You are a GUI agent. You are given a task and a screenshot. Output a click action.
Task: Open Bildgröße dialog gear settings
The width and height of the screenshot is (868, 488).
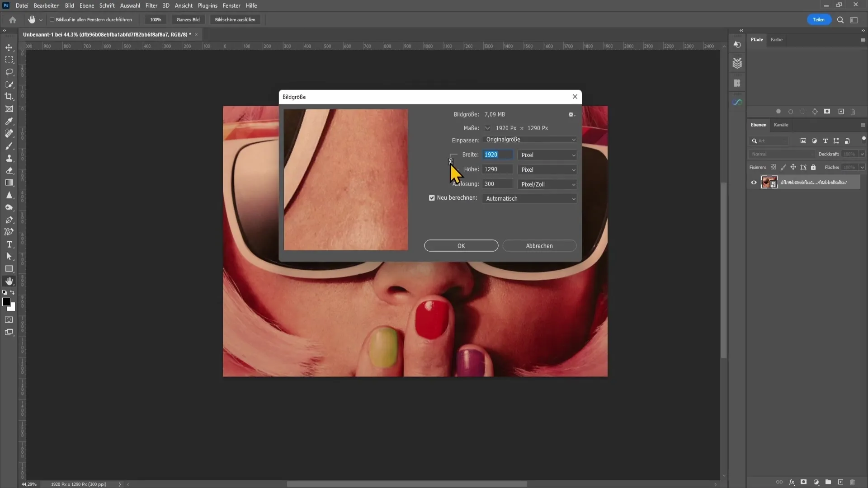571,115
